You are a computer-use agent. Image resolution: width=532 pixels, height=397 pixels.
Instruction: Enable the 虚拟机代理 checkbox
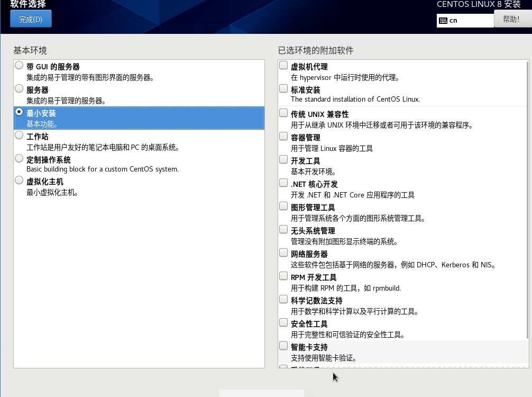pos(284,66)
